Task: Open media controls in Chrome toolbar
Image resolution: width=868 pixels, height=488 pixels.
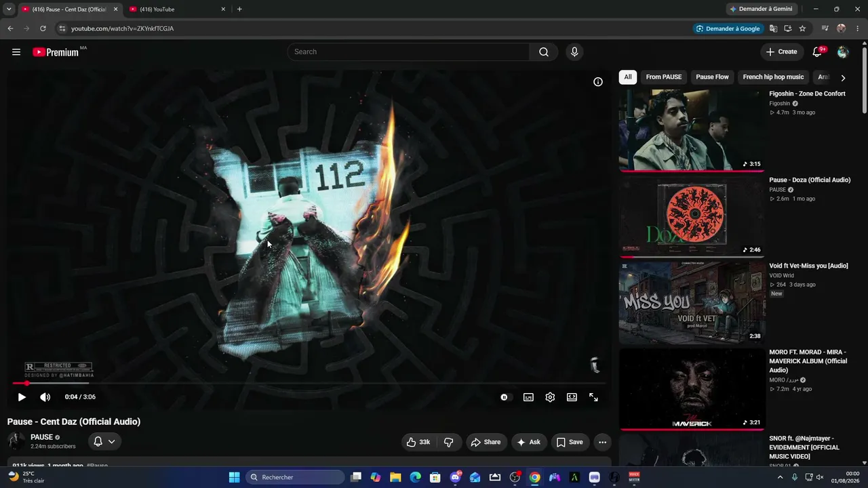Action: point(825,28)
